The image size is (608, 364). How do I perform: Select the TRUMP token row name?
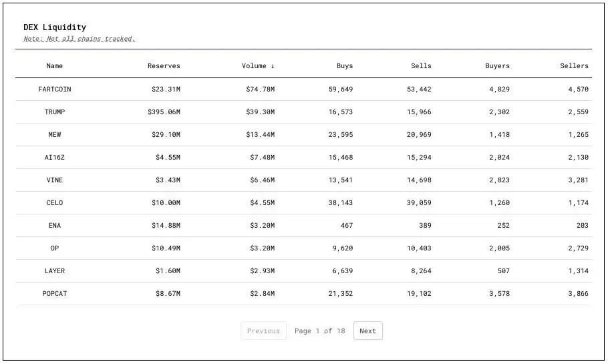(x=55, y=112)
